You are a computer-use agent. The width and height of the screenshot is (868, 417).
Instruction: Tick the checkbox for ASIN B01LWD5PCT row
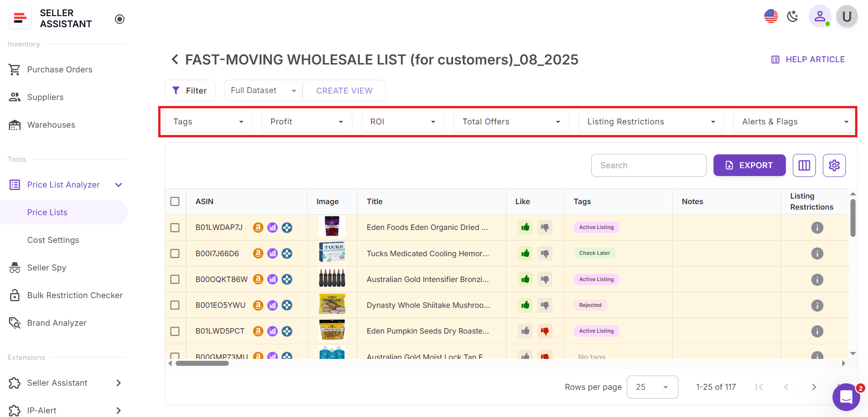175,331
